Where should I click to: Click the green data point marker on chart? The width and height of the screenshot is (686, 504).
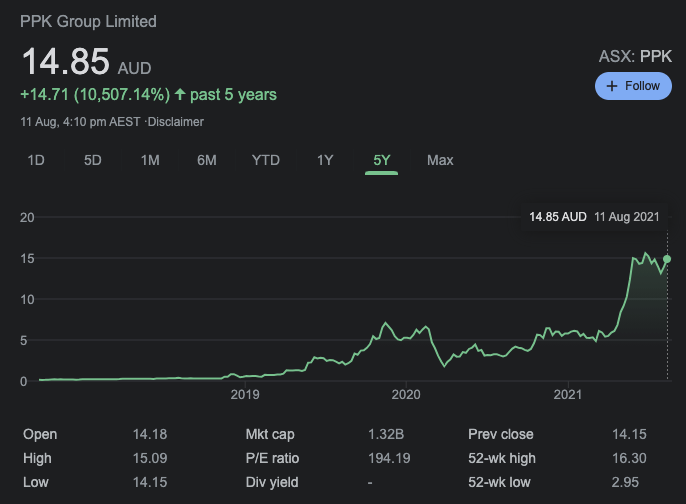(x=667, y=259)
